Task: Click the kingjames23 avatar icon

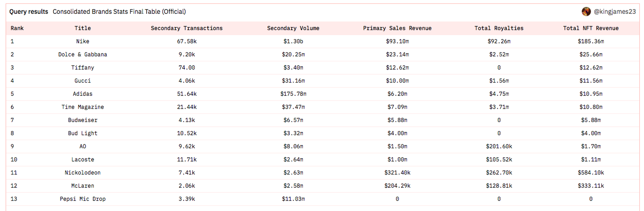Action: point(586,12)
